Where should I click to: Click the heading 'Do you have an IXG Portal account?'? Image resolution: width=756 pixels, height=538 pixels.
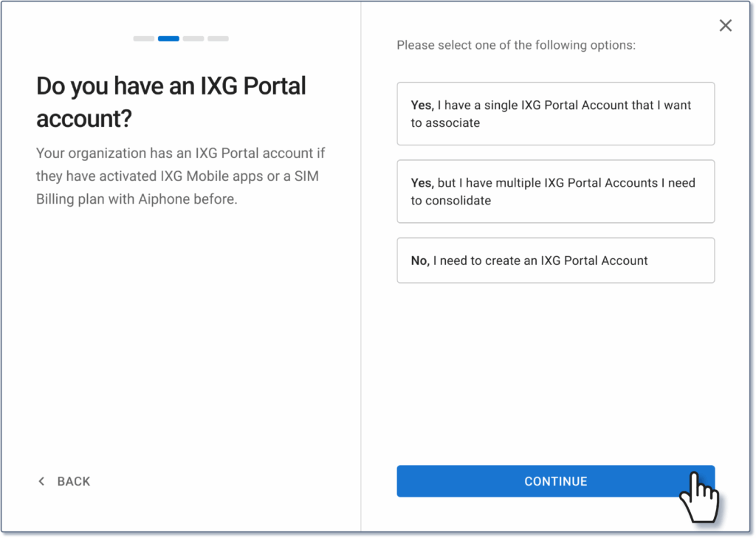click(171, 102)
